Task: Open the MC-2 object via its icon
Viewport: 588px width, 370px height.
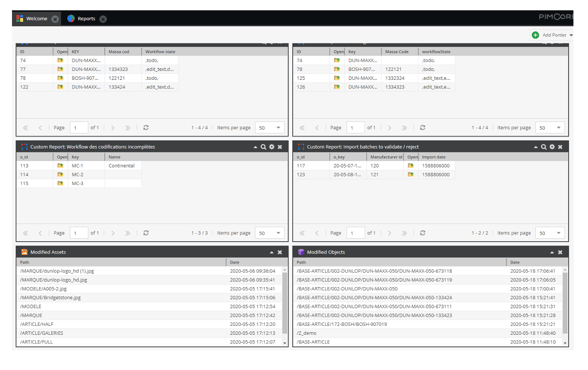Action: tap(60, 175)
